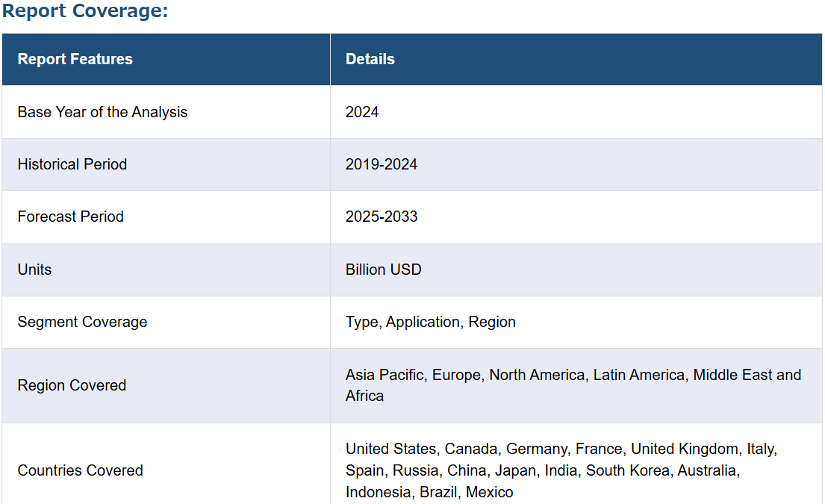Select the "Type, Application, Region" cell text
This screenshot has height=504, width=825.
[431, 322]
